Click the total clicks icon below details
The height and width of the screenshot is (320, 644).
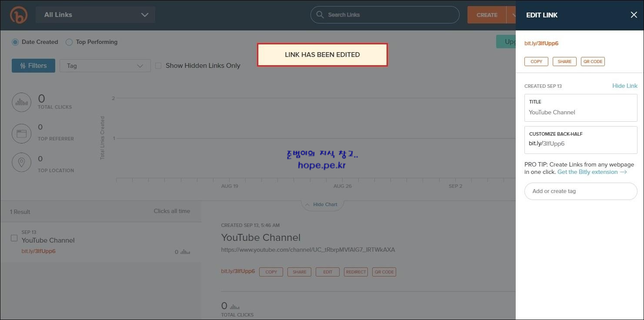[x=234, y=307]
